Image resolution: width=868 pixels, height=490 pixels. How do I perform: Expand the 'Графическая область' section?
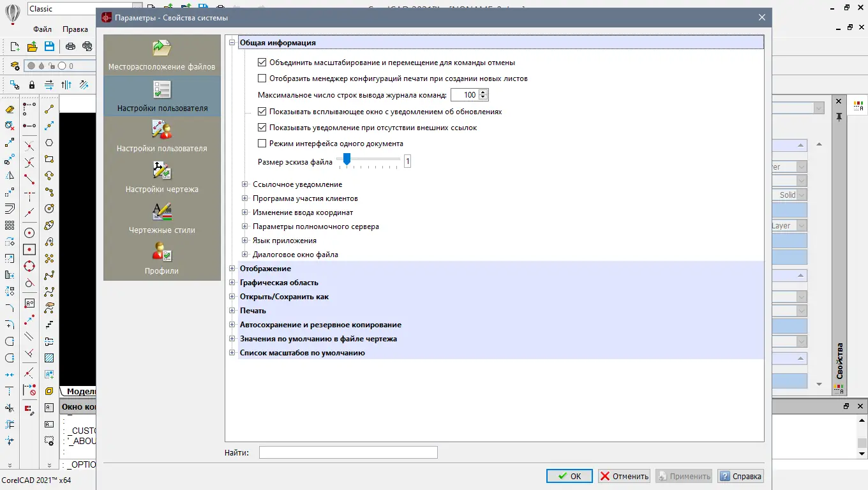[232, 283]
